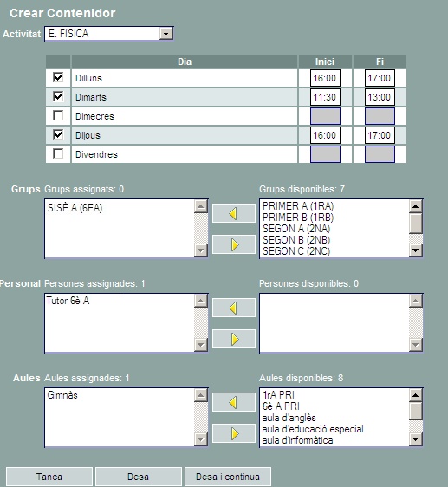This screenshot has width=448, height=487.
Task: Click the Grups disponibles scrollbar thumb
Action: point(416,223)
